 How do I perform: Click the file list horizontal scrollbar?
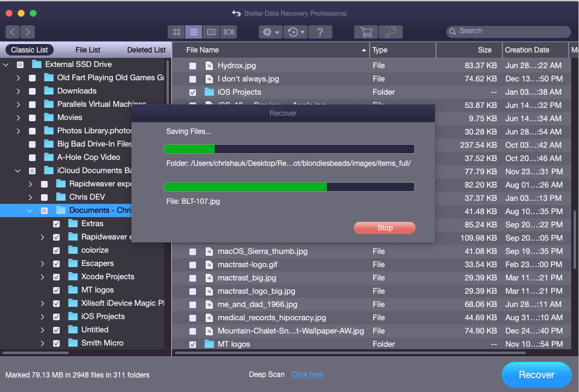(x=350, y=353)
